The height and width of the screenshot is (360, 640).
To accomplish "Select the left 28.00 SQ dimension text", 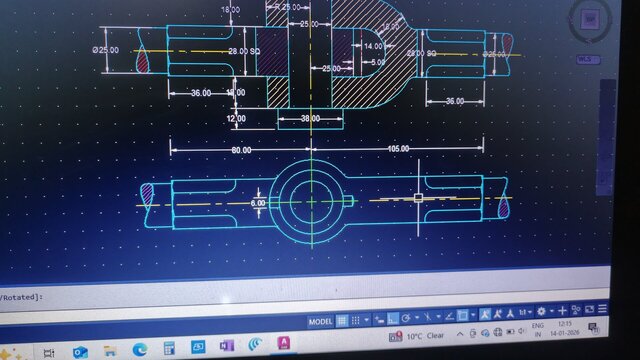I will 244,51.
